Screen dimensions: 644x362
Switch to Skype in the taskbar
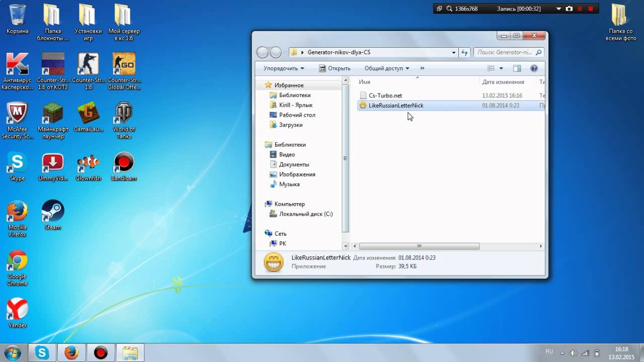point(42,353)
